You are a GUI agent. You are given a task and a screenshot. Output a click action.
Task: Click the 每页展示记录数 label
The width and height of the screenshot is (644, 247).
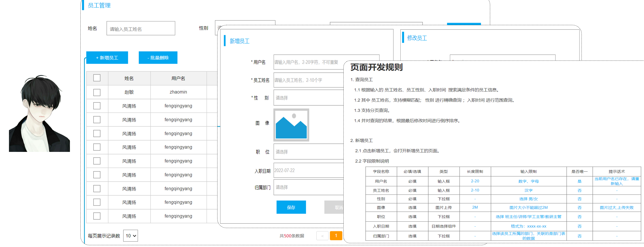pyautogui.click(x=104, y=236)
